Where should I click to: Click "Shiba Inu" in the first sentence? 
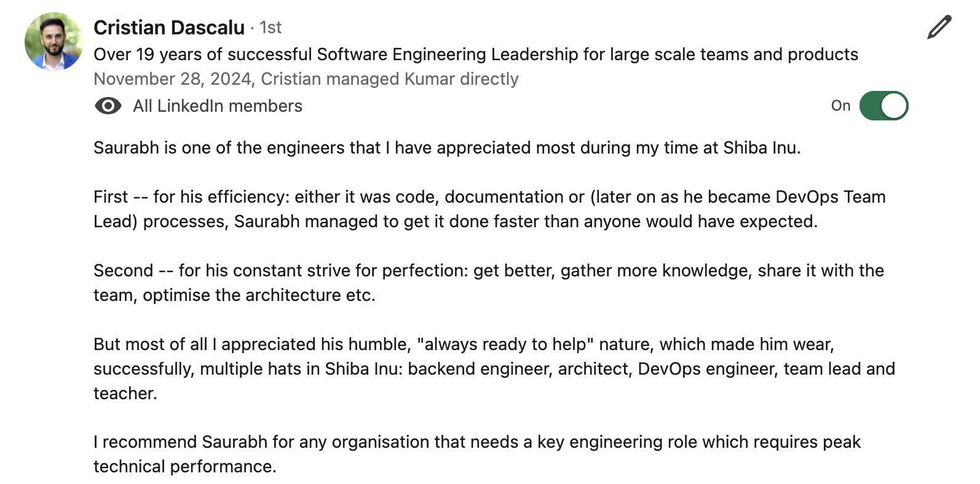pos(760,148)
